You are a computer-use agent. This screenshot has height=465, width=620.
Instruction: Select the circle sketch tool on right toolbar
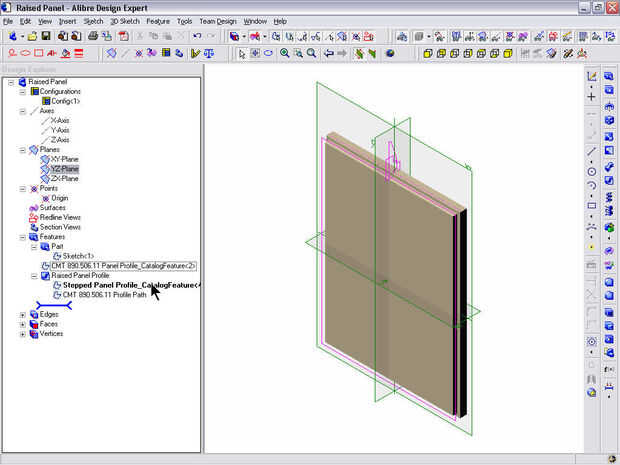pos(592,171)
